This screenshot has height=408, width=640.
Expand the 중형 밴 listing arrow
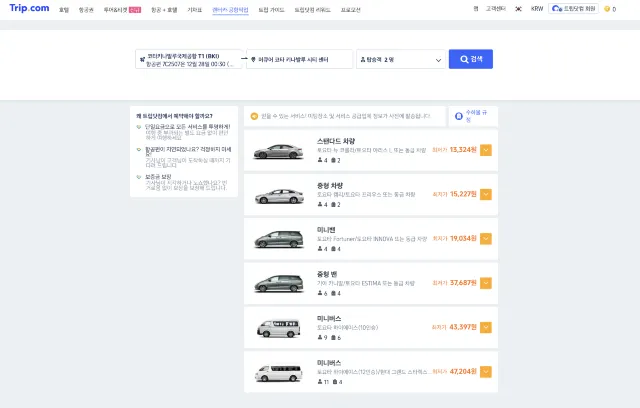(486, 283)
